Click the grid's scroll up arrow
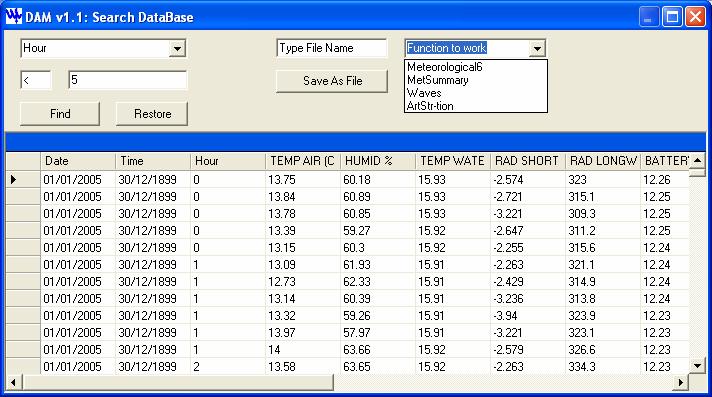712x397 pixels. [x=697, y=160]
